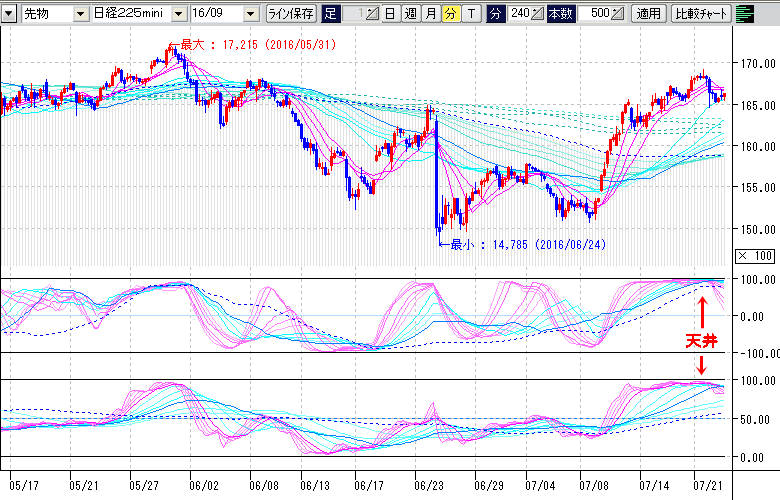Click the green lines chart settings icon
The width and height of the screenshot is (780, 500).
(x=744, y=14)
